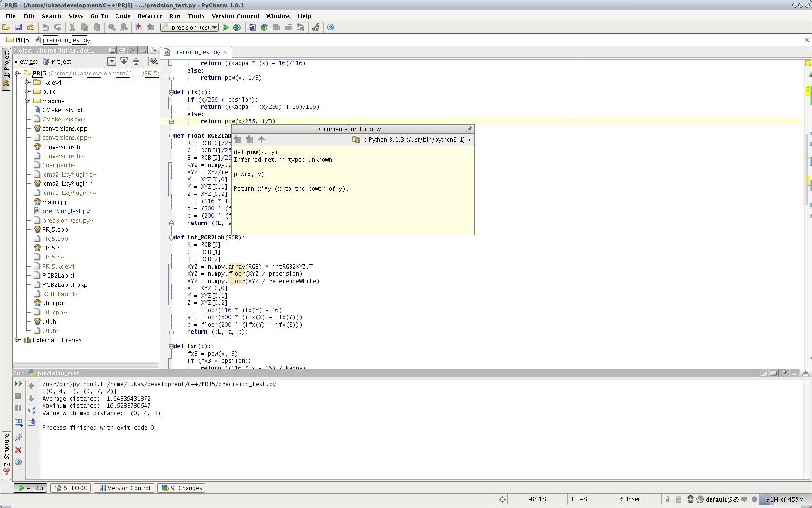Screen dimensions: 812x508
Task: Open Settings via the wrench toolbar icon
Action: tap(316, 28)
